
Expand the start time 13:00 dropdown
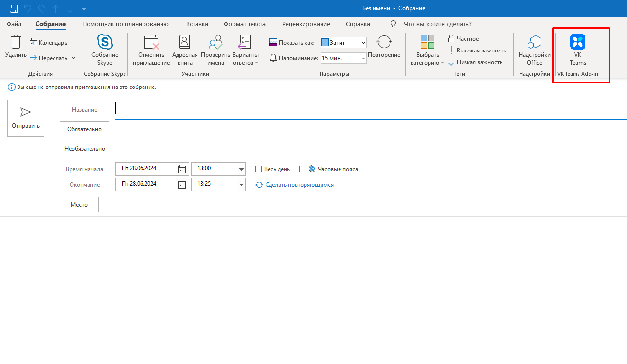pyautogui.click(x=241, y=169)
